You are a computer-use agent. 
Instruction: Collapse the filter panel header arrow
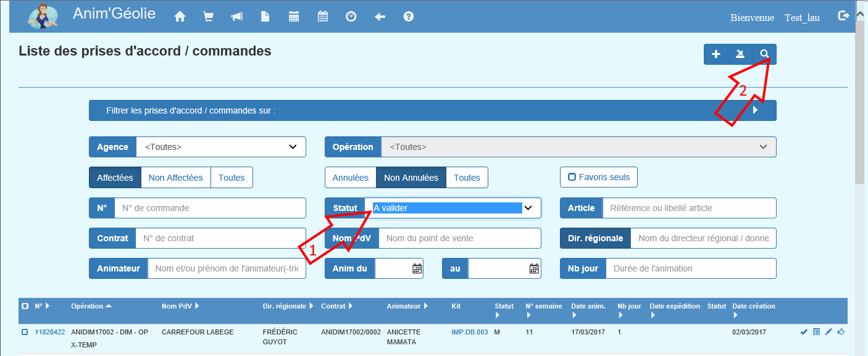click(x=756, y=110)
